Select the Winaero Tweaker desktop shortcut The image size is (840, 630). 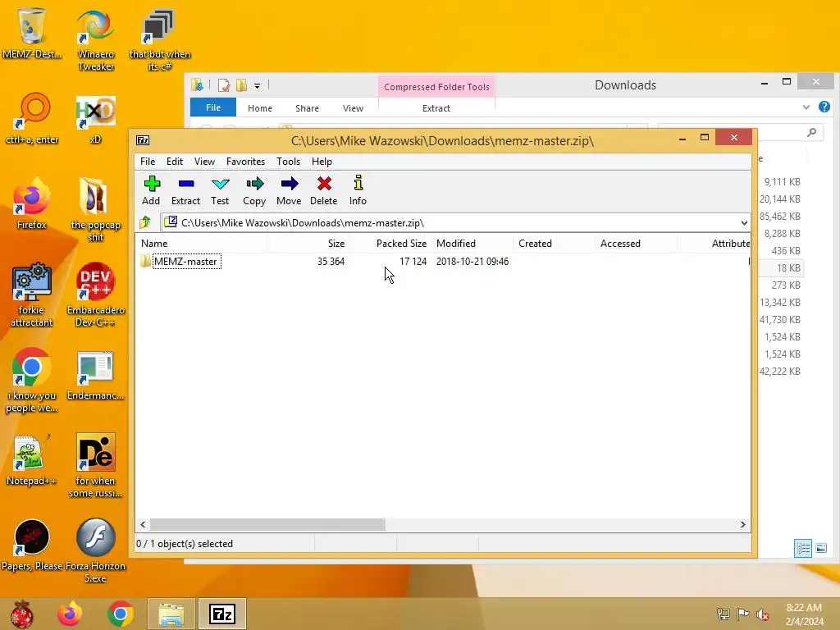tap(96, 40)
